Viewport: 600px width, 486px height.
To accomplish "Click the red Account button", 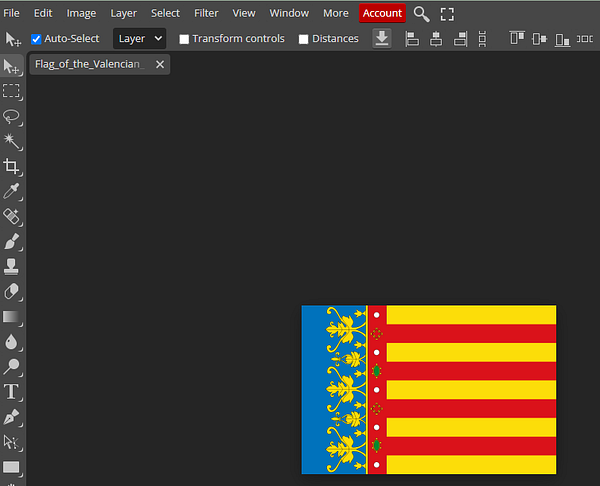I will [382, 13].
